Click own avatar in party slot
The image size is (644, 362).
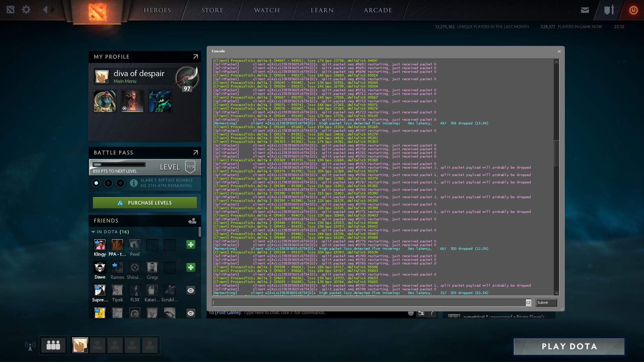point(80,345)
